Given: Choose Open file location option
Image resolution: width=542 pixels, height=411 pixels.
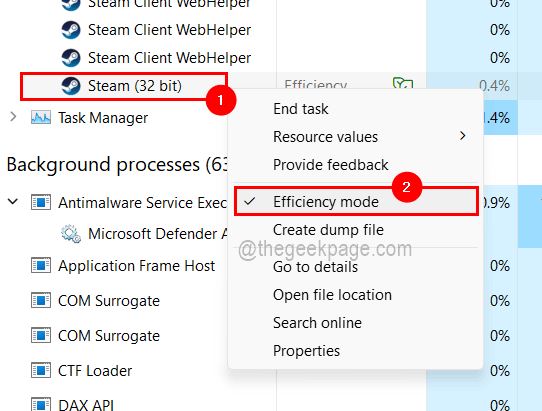Looking at the screenshot, I should [x=333, y=295].
